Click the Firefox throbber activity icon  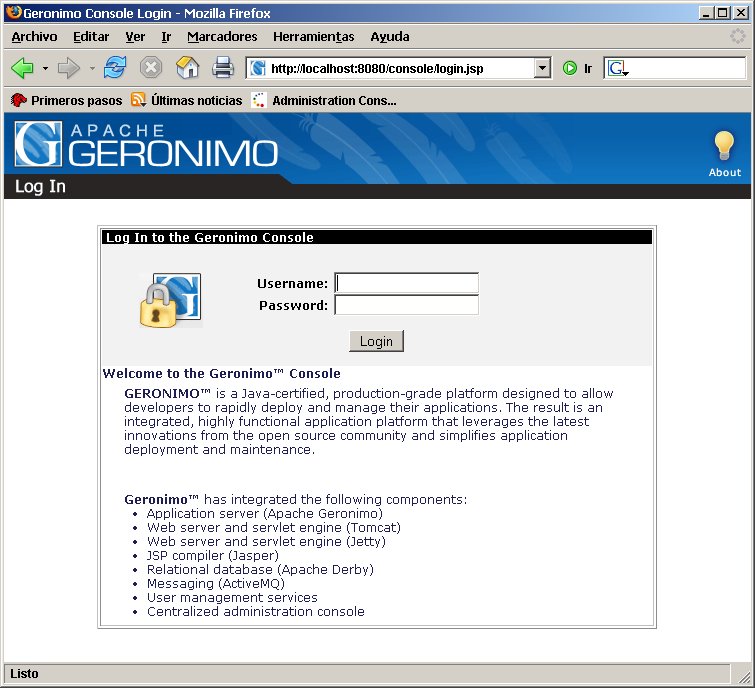[737, 36]
